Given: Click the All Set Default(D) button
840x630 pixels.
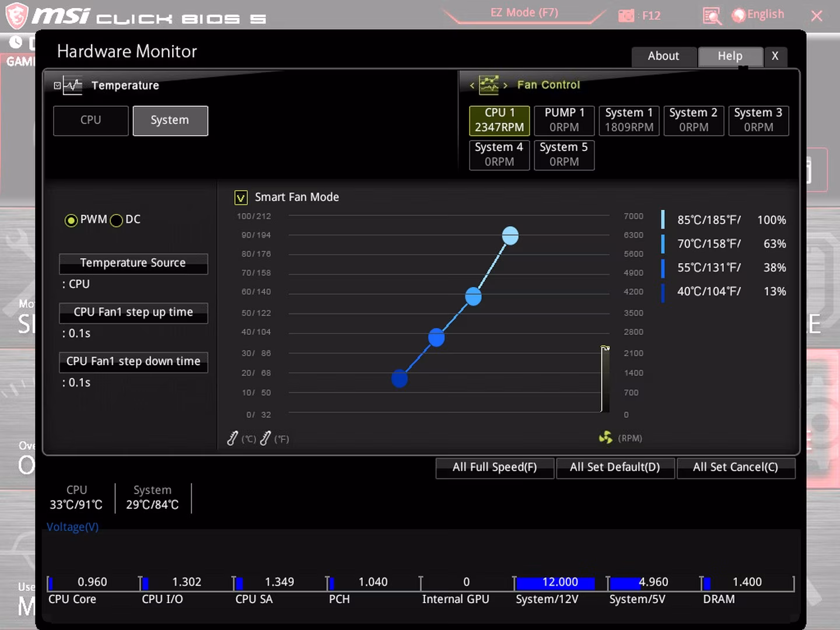Looking at the screenshot, I should coord(615,468).
